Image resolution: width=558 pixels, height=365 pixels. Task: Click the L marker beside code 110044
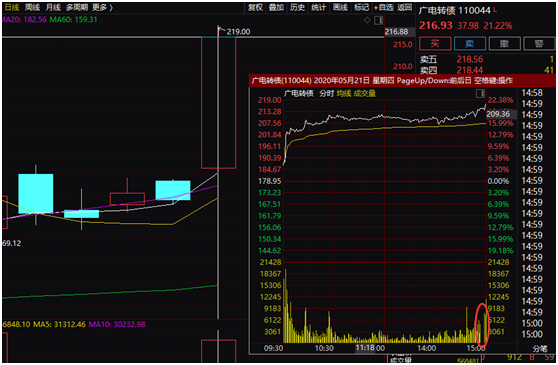[x=495, y=9]
